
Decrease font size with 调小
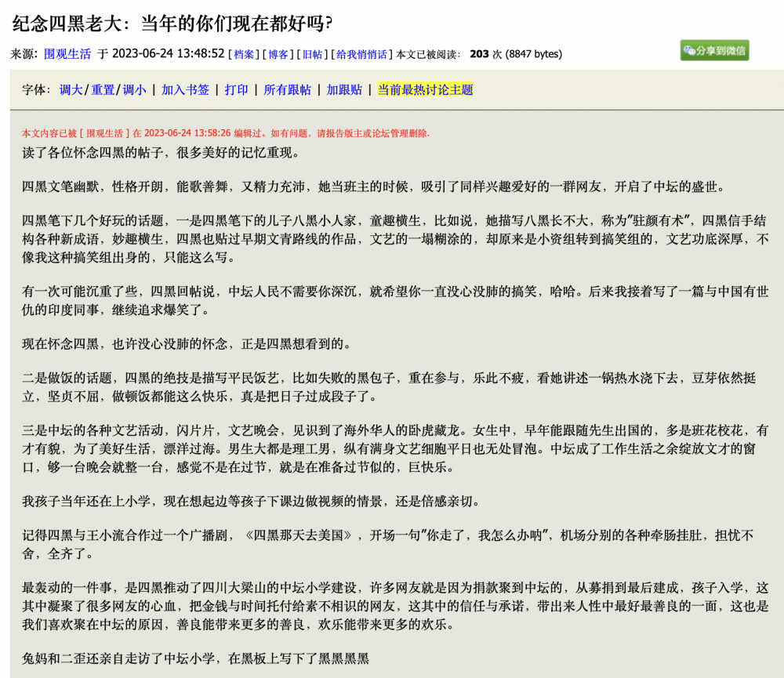click(x=134, y=90)
